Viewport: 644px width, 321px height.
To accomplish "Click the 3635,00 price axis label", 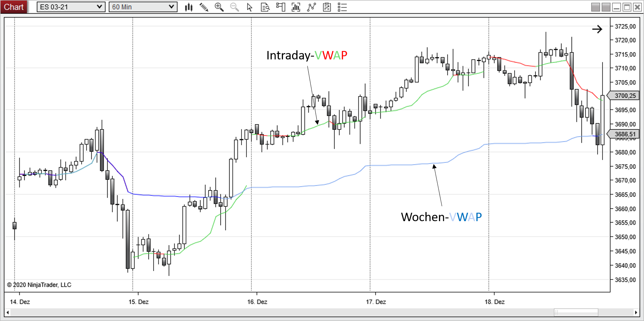I will coord(625,280).
